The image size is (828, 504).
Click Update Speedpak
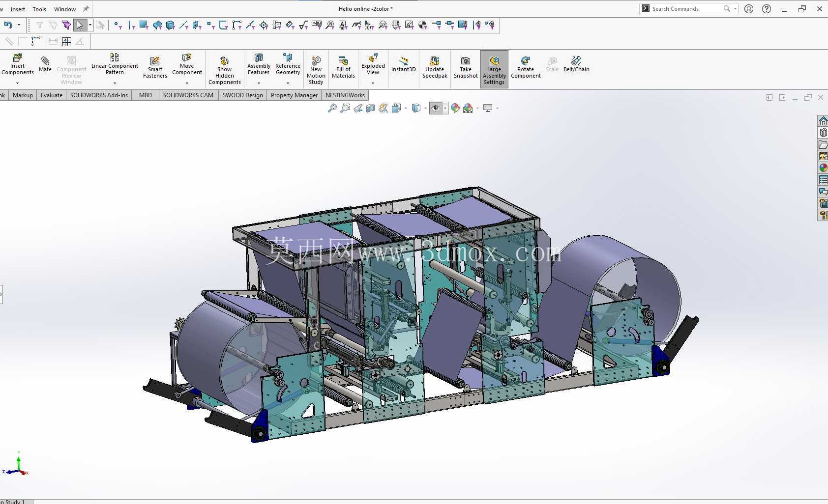435,68
